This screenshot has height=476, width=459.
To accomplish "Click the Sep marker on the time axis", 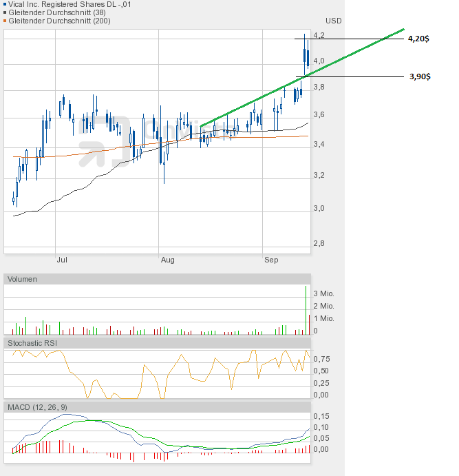I will (x=271, y=260).
